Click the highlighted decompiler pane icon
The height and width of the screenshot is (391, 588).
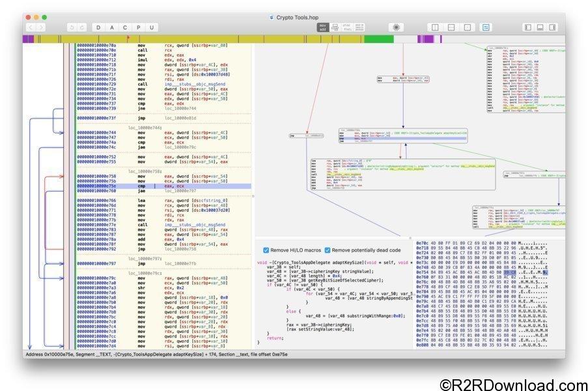tap(486, 27)
